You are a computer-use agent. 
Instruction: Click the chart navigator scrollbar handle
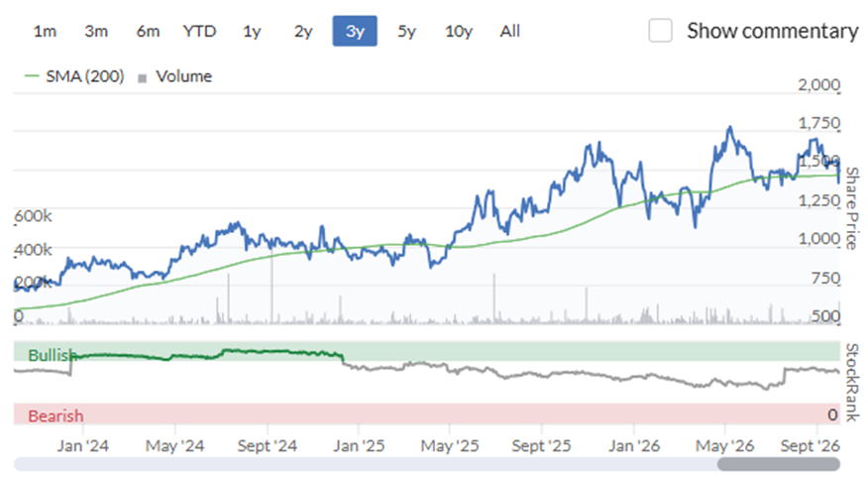pos(778,464)
